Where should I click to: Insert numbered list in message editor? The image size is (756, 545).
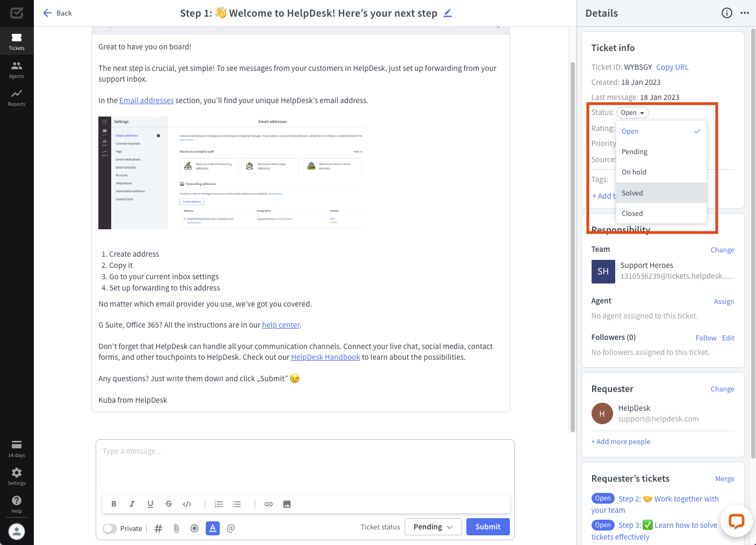coord(218,504)
